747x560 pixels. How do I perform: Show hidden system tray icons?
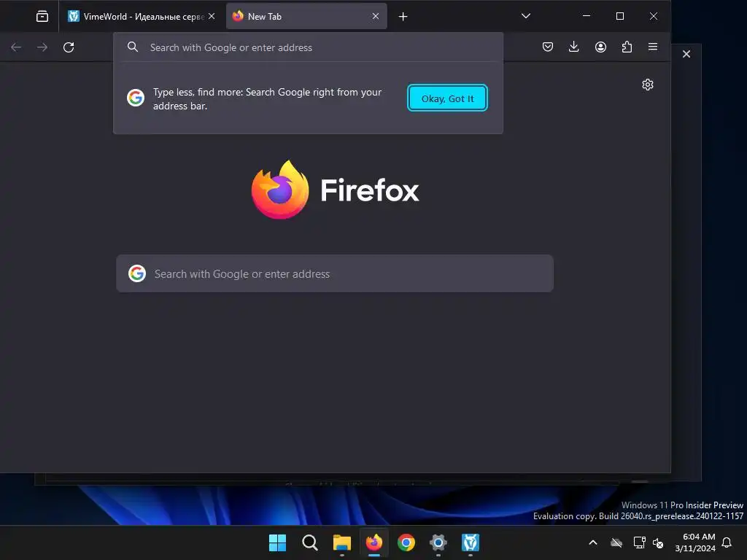(x=593, y=542)
